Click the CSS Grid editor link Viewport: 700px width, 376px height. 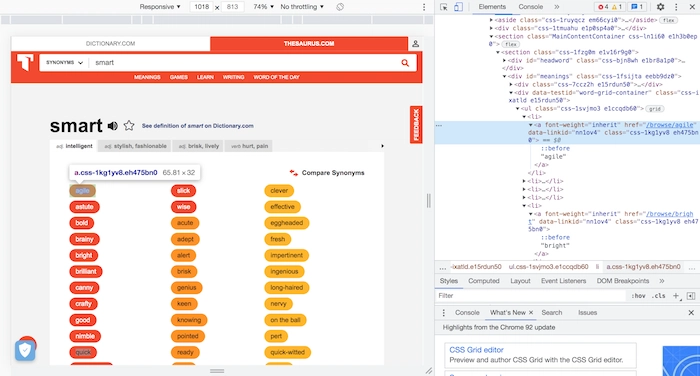476,350
